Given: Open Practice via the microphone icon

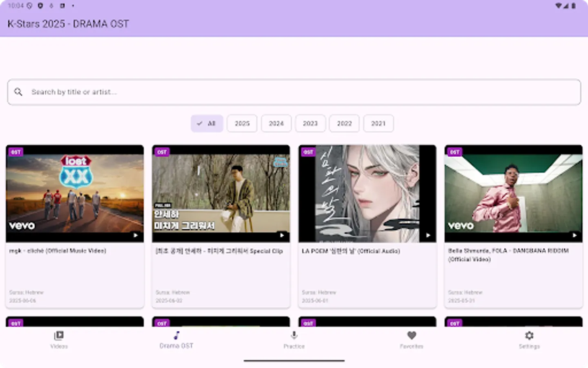Looking at the screenshot, I should point(294,335).
